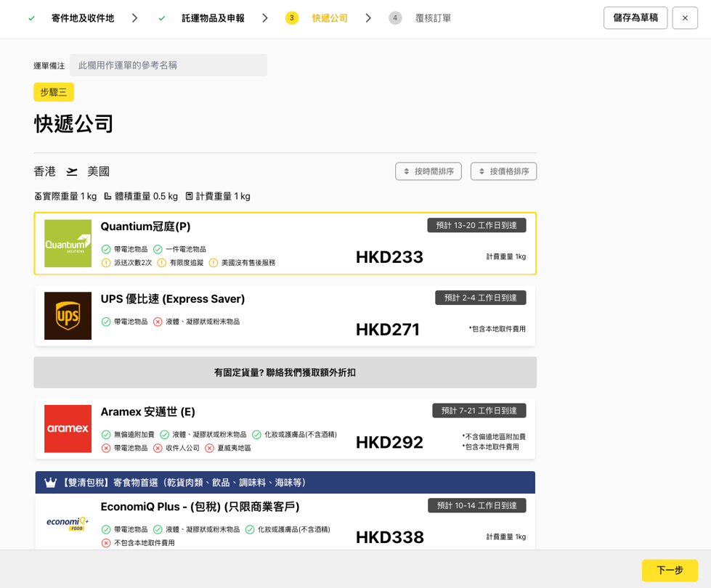Viewport: 711px width, 588px height.
Task: Click the airplane icon between 香港 and 美國
Action: point(72,172)
